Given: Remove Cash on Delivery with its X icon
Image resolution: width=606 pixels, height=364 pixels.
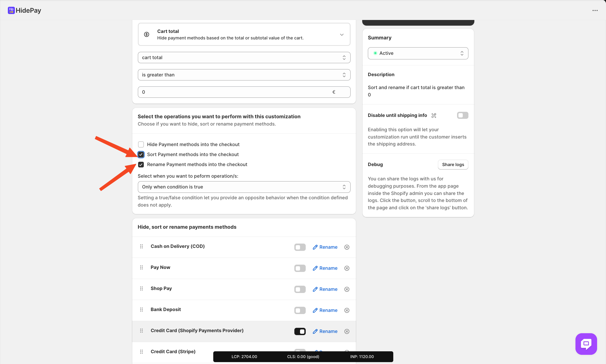Looking at the screenshot, I should click(x=347, y=247).
